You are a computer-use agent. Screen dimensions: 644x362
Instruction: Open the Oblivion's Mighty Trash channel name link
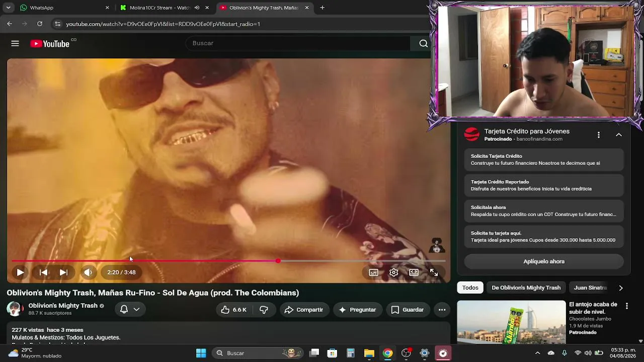[63, 306]
